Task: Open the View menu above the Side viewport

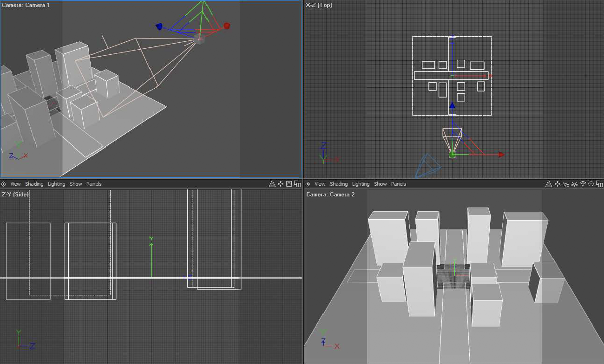Action: pos(15,184)
